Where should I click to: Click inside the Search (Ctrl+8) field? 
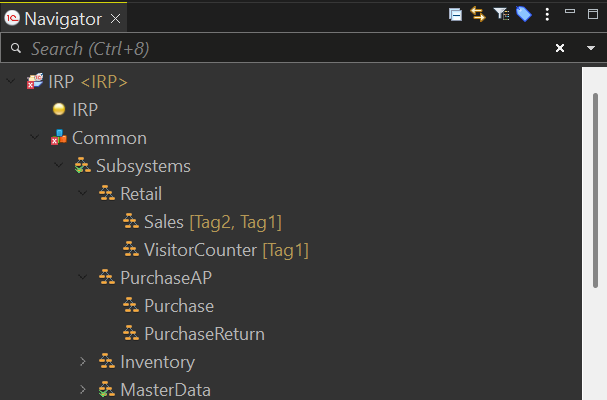286,48
